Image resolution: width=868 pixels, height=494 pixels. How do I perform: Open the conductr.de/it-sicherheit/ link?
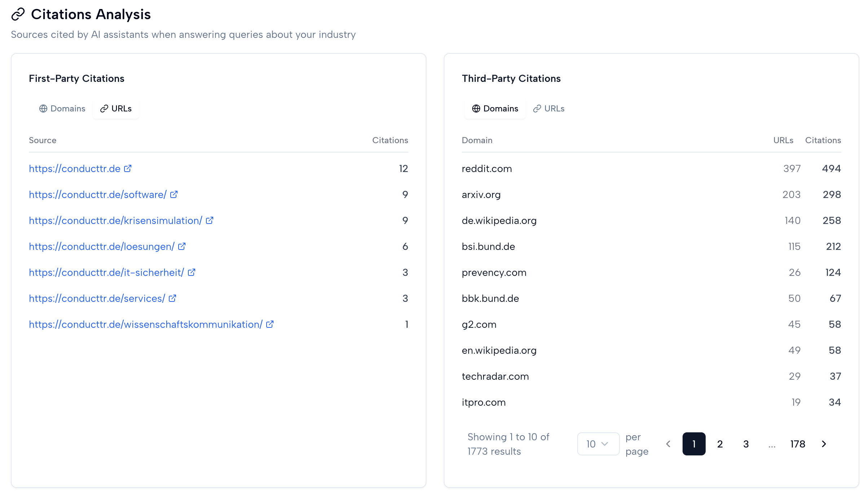coord(106,272)
